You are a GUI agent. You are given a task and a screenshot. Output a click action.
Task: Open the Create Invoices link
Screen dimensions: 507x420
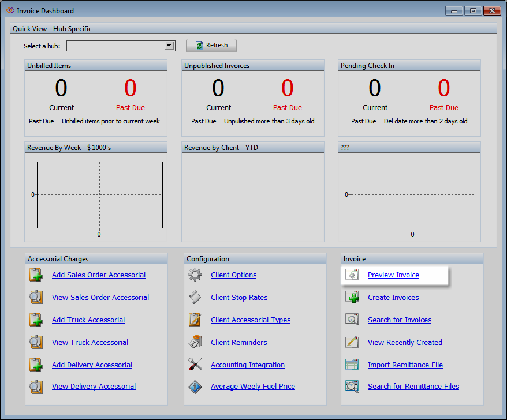pos(393,298)
